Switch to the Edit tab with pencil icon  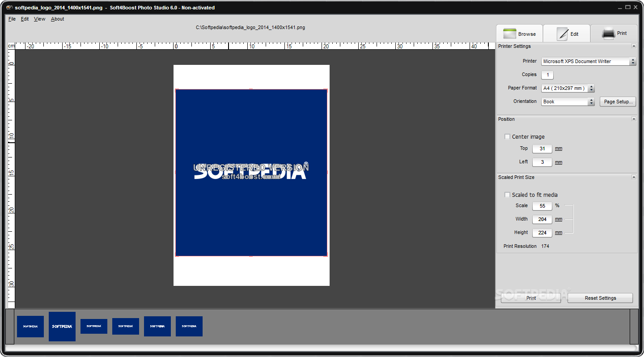pos(567,34)
